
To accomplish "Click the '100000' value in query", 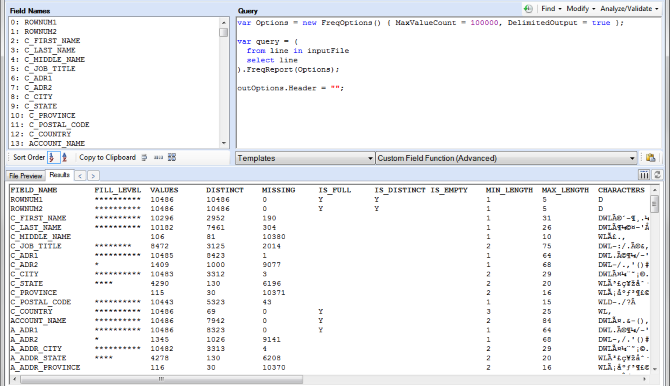I will 484,23.
